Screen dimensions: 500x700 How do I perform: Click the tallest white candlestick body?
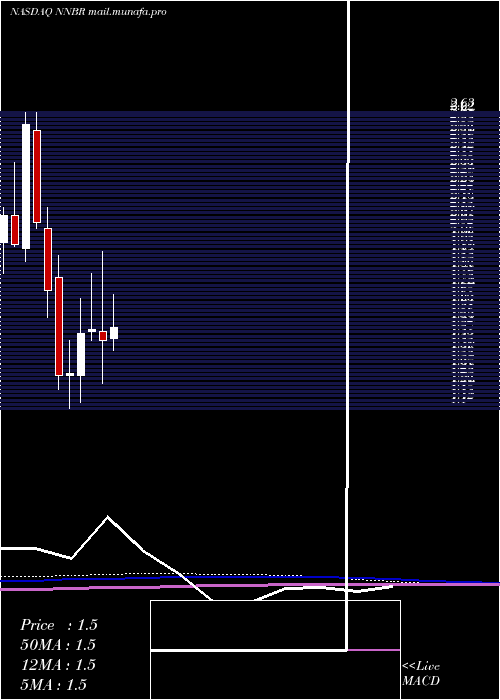click(26, 187)
